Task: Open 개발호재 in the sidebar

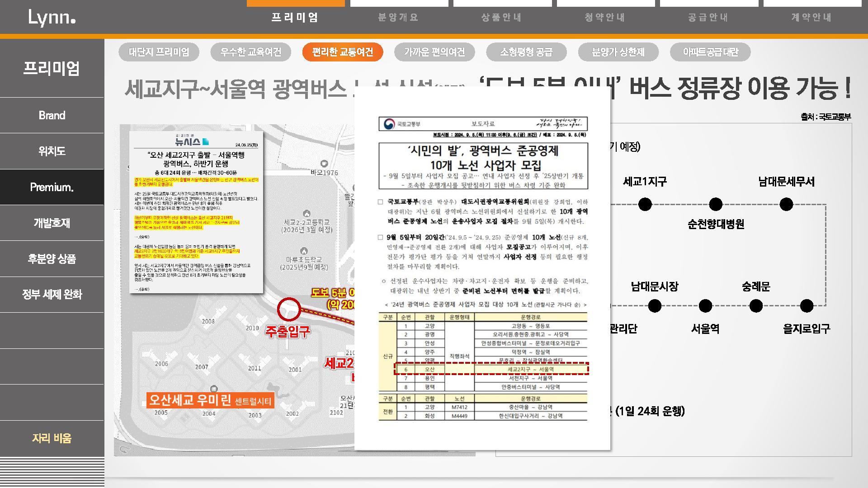Action: click(x=52, y=223)
